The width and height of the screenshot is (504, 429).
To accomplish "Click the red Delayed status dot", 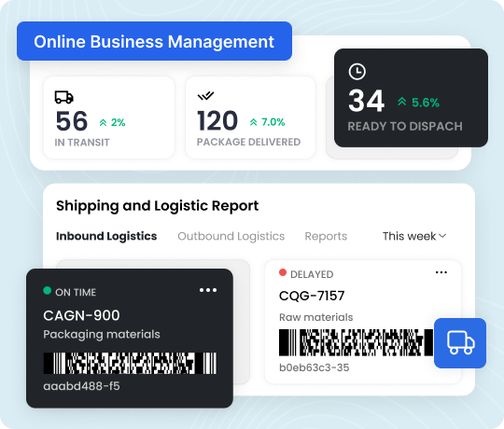I will point(283,272).
